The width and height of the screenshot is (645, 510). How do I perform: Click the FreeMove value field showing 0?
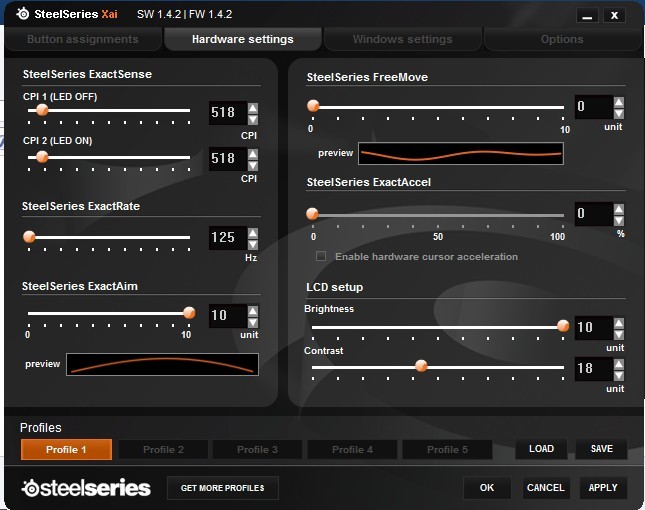pyautogui.click(x=594, y=107)
